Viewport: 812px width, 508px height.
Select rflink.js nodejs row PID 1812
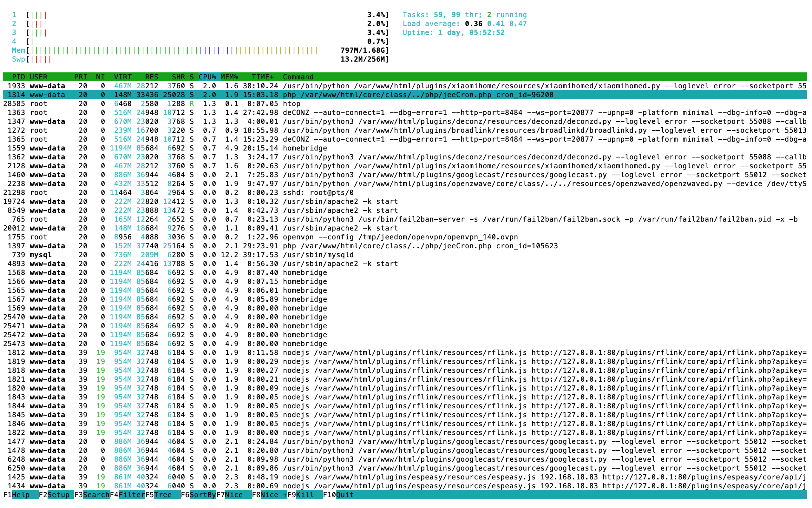(405, 353)
